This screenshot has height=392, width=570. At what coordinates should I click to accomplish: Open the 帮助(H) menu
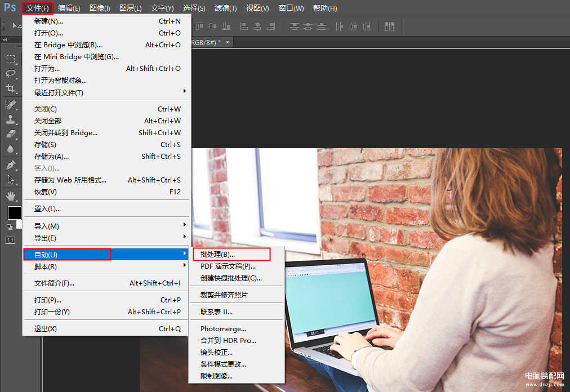(x=324, y=8)
